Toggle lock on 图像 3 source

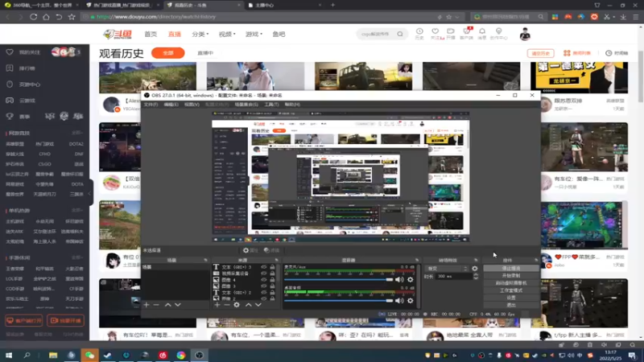click(x=272, y=286)
